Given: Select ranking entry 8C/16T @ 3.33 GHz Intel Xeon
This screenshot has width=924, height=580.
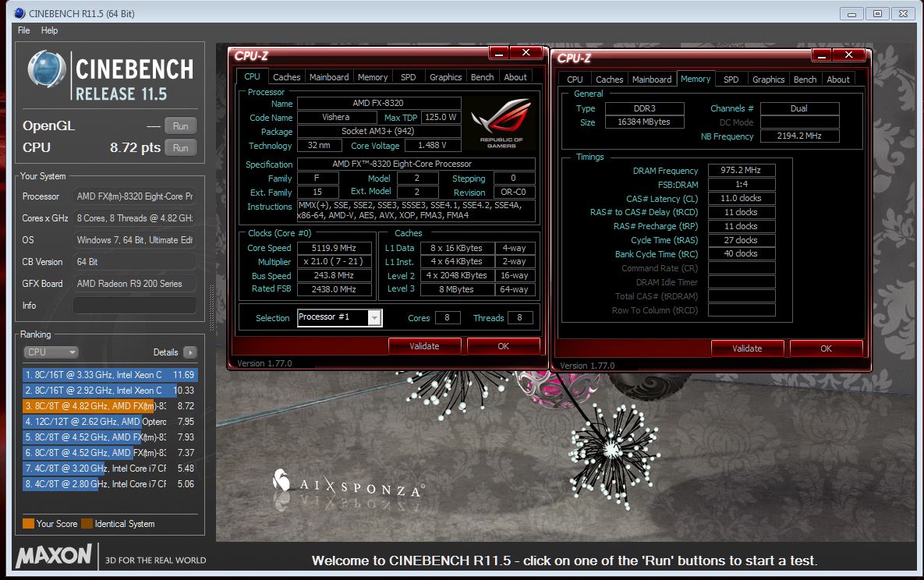Looking at the screenshot, I should pyautogui.click(x=110, y=375).
